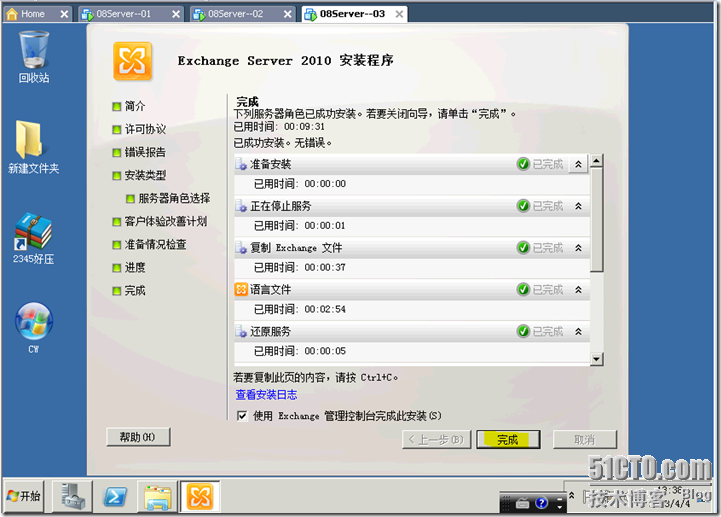Click green completed checkmark for 复制 Exchange 文件
Viewport: 721px width, 517px height.
click(x=523, y=248)
